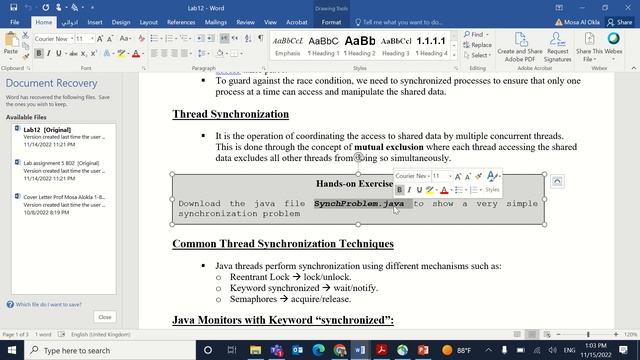
Task: Click the Find button in the Editing group
Action: pos(476,35)
